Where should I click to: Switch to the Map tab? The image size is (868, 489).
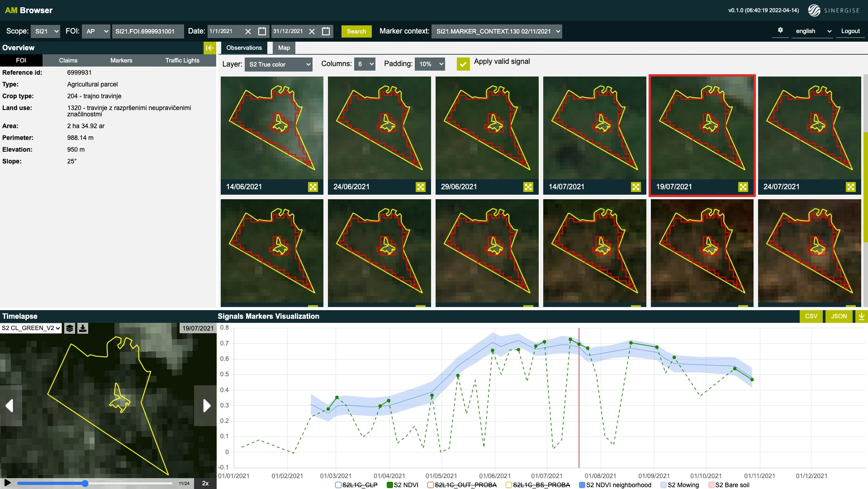click(x=284, y=48)
